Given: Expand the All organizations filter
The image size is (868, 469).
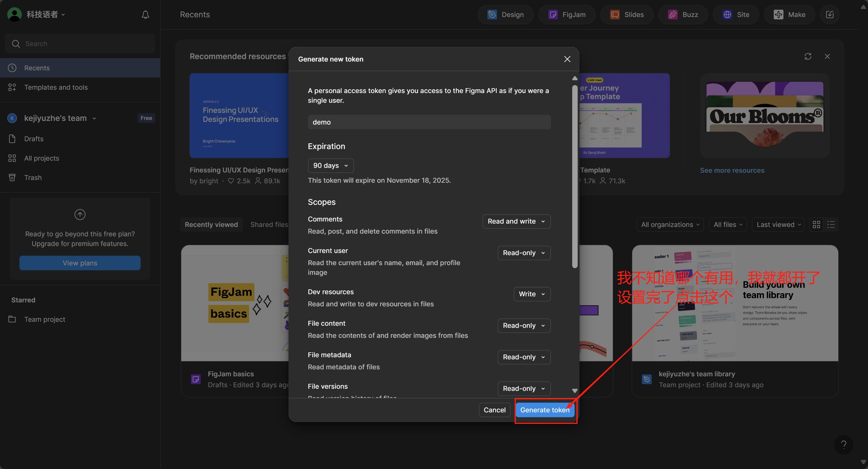Looking at the screenshot, I should (670, 225).
